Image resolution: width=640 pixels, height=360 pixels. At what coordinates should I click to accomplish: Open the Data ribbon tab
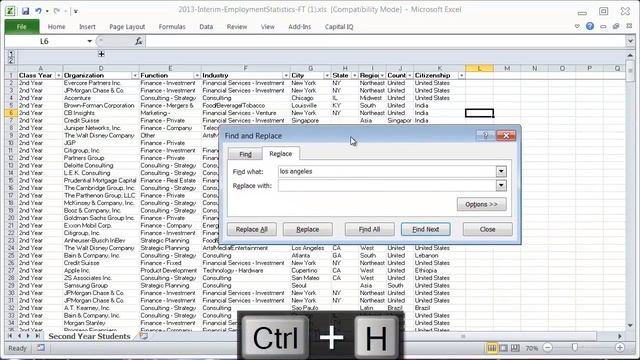[x=206, y=27]
